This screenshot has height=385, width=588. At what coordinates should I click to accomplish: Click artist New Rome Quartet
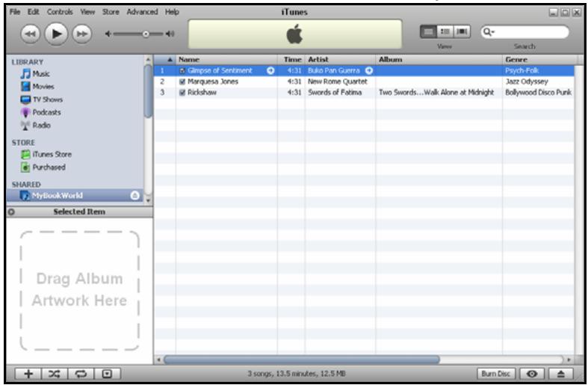(x=338, y=81)
